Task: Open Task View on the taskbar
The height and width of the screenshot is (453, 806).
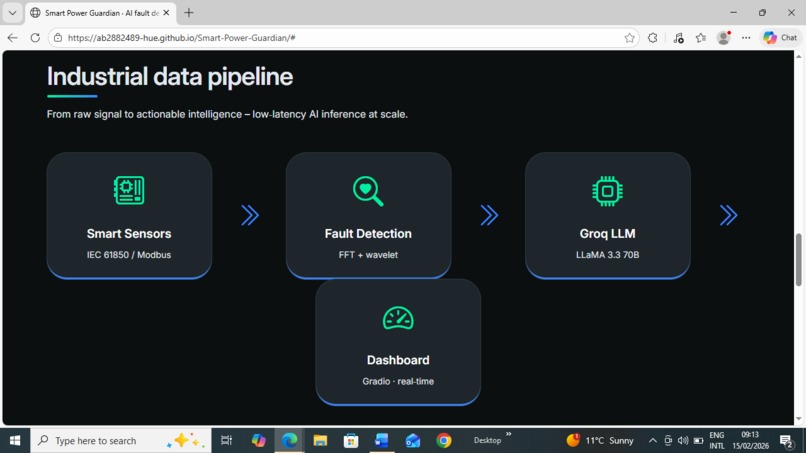Action: [226, 441]
